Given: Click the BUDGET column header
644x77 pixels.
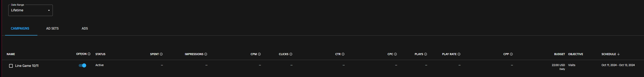Looking at the screenshot, I should coord(559,54).
